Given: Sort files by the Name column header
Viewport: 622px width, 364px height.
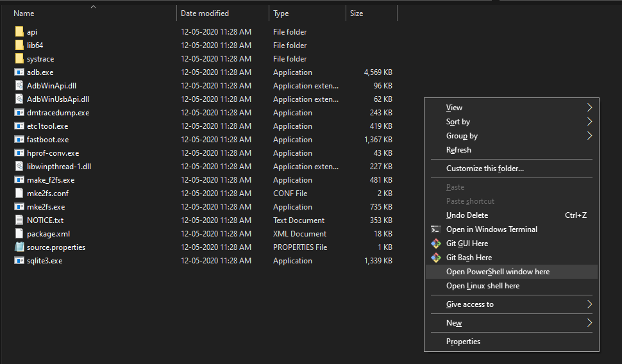Looking at the screenshot, I should (x=24, y=13).
